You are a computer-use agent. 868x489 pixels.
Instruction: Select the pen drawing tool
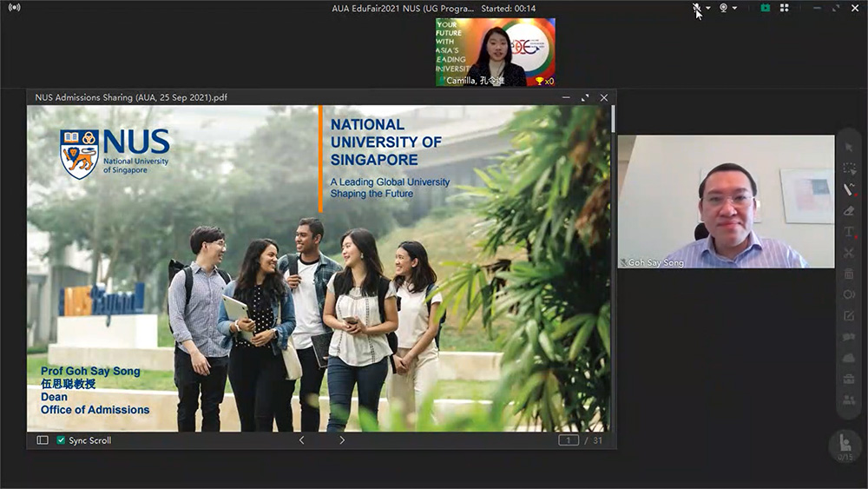(x=849, y=189)
